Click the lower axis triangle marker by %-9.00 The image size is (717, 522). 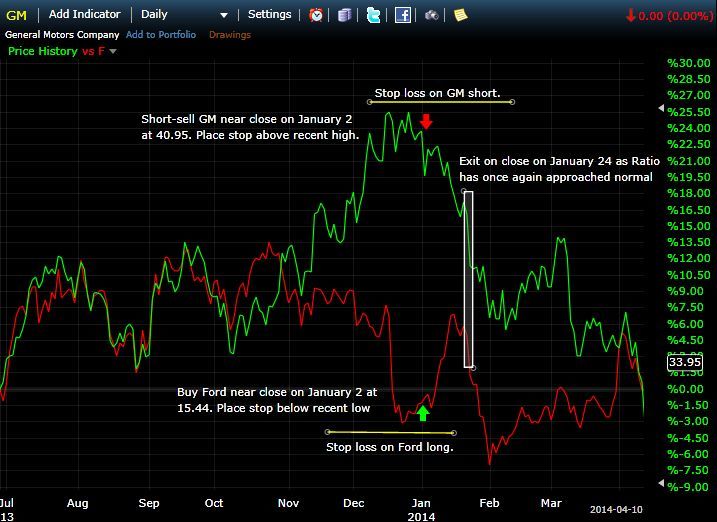[661, 483]
